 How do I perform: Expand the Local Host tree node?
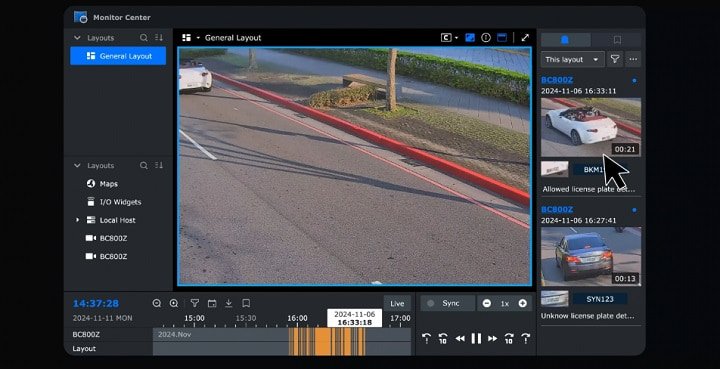(x=77, y=220)
